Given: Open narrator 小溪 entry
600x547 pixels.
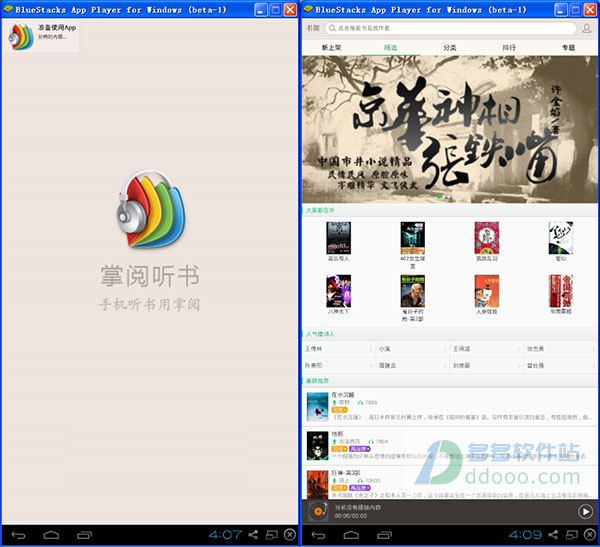Looking at the screenshot, I should click(412, 349).
